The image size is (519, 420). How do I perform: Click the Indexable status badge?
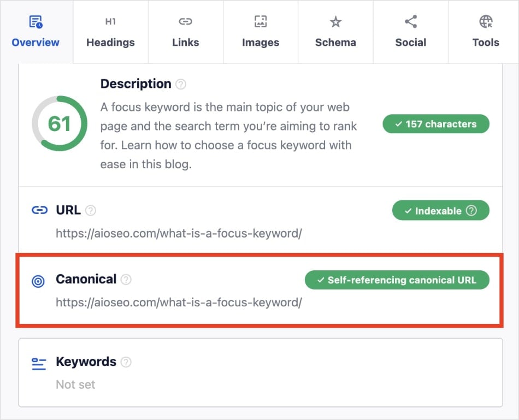click(x=440, y=211)
